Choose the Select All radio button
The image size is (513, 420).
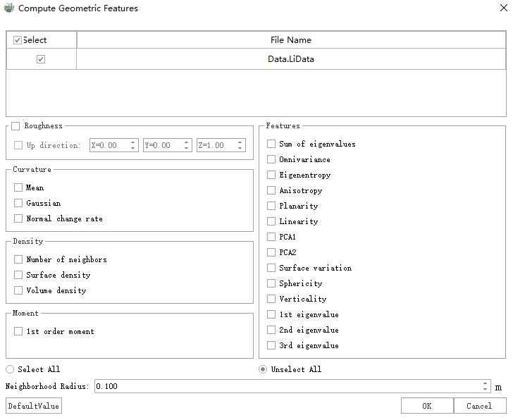click(10, 369)
